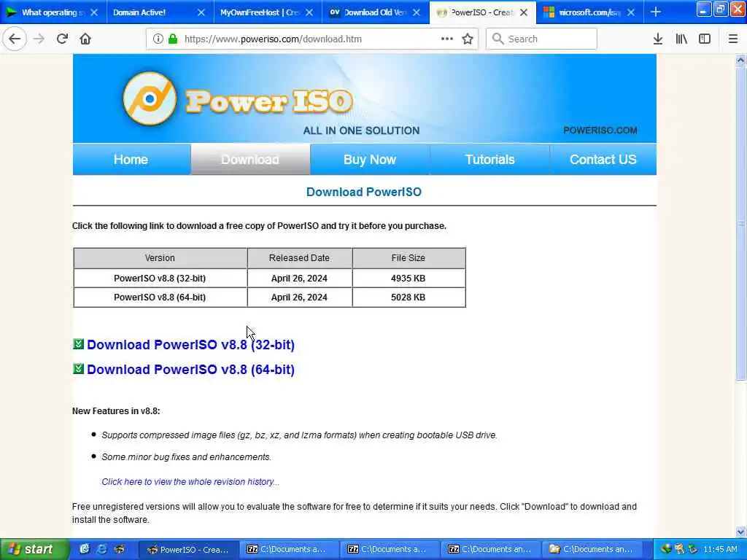Click the green padlock security icon
Screen dimensions: 747x560
coord(173,39)
